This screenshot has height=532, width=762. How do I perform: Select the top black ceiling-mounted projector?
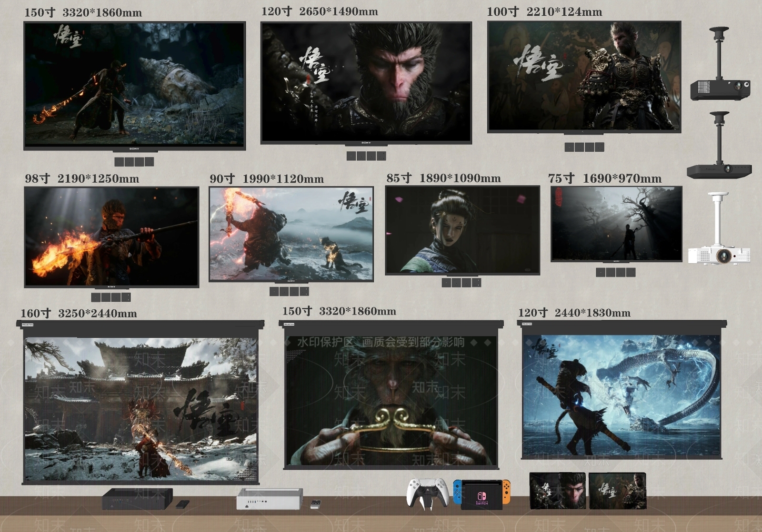pyautogui.click(x=720, y=63)
